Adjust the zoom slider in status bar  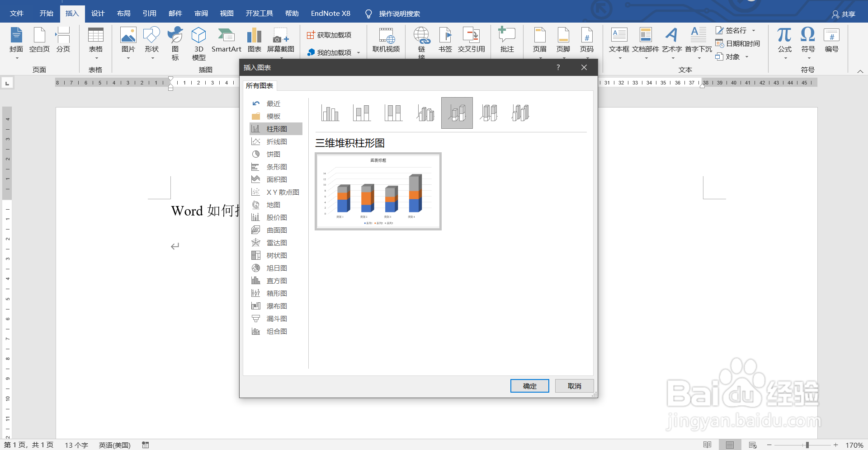click(x=807, y=445)
